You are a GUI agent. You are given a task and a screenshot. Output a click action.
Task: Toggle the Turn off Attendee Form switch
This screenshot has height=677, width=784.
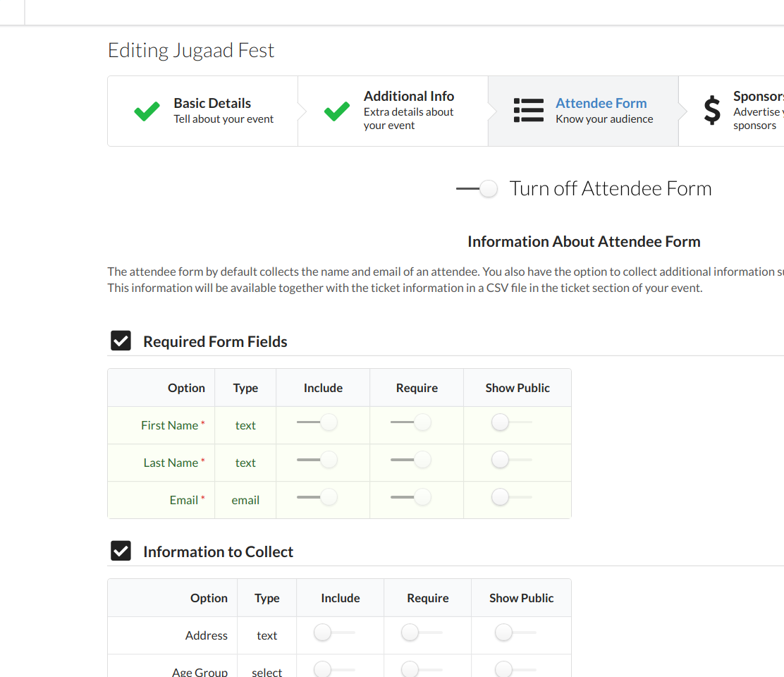click(477, 188)
